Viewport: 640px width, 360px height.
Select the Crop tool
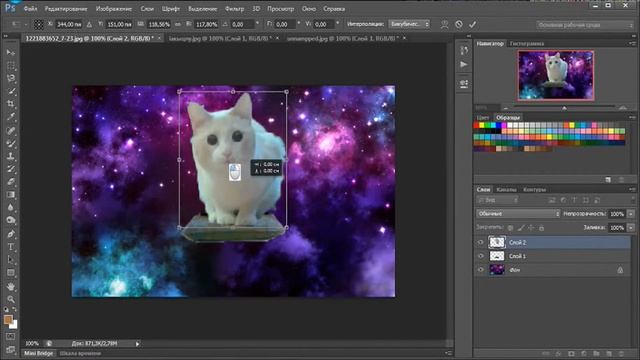click(11, 104)
